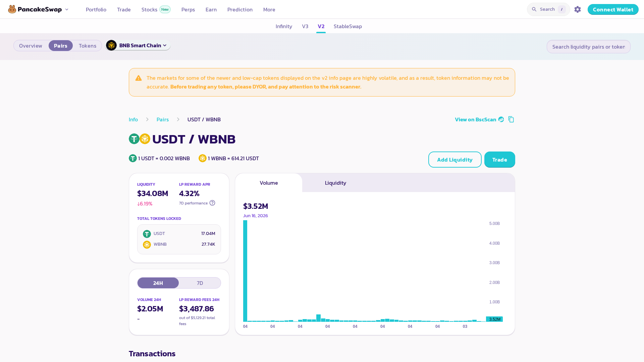The height and width of the screenshot is (362, 644).
Task: Click the search magnifier icon in header
Action: tap(534, 9)
